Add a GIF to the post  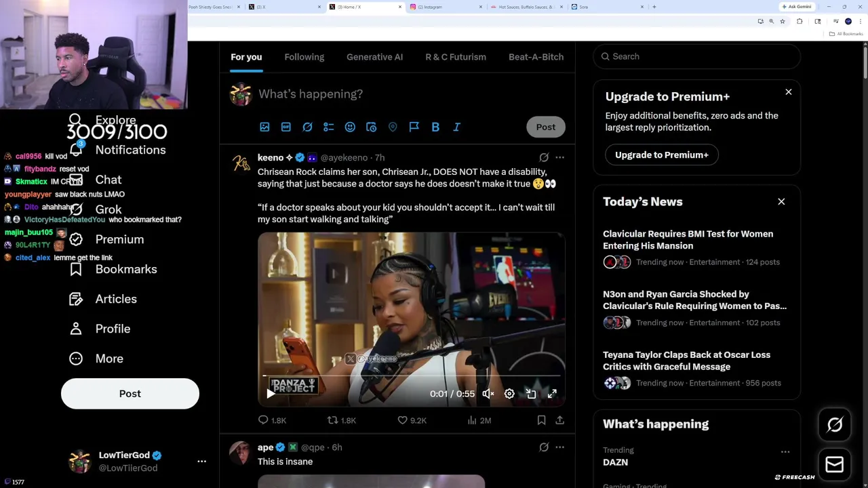(286, 127)
